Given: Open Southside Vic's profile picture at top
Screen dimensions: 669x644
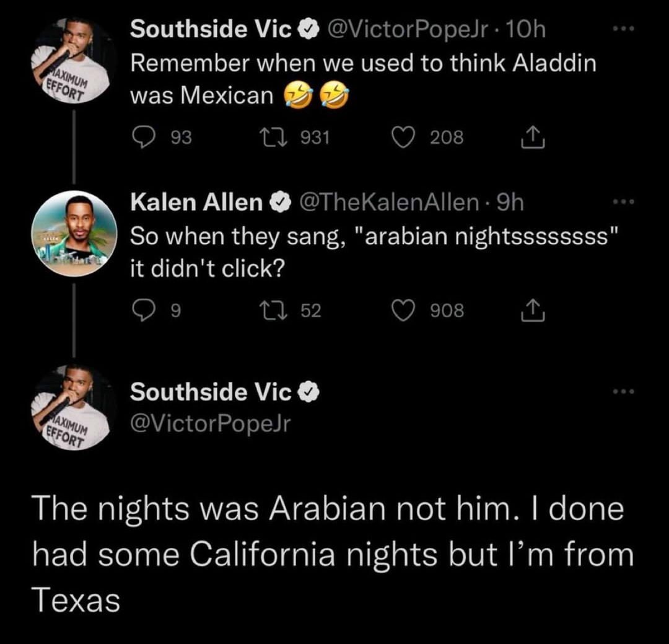Looking at the screenshot, I should click(x=73, y=61).
